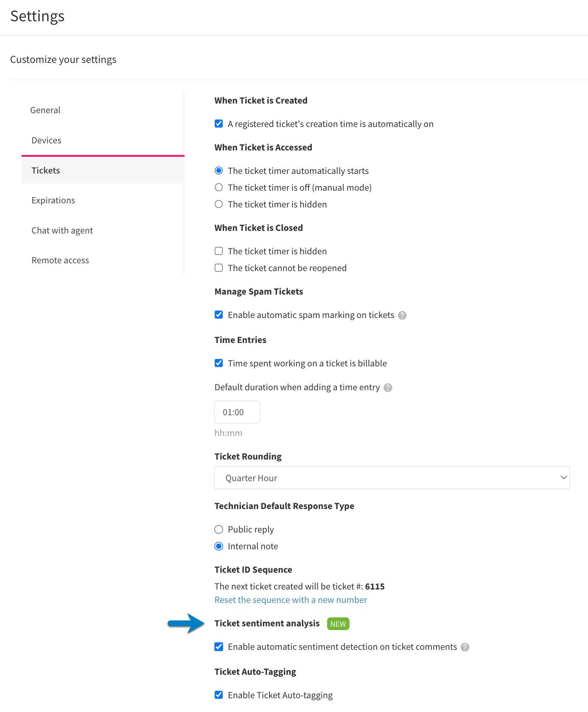Image resolution: width=588 pixels, height=712 pixels.
Task: Uncheck registered ticket creation time checkbox
Action: (x=219, y=124)
